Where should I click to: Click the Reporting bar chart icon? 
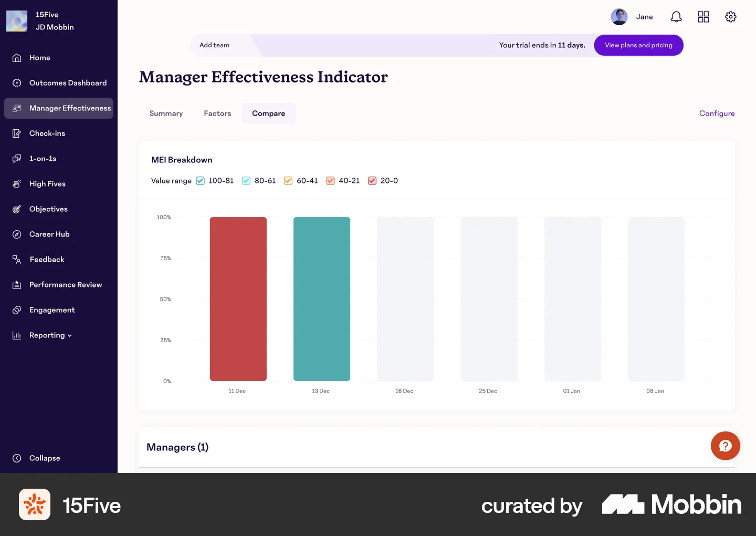click(17, 335)
